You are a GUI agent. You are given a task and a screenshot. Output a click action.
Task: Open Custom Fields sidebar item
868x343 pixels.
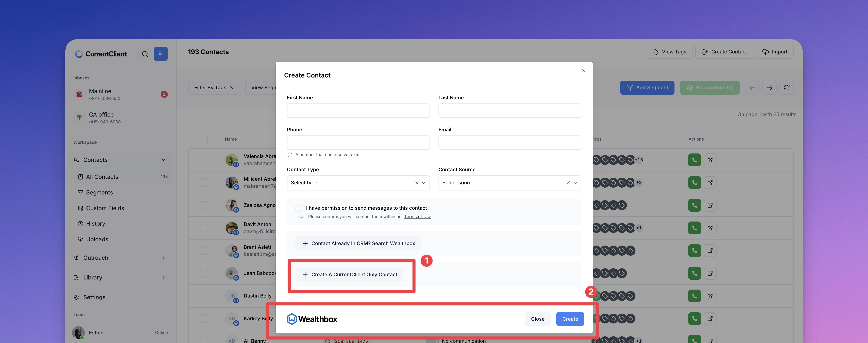(x=105, y=208)
